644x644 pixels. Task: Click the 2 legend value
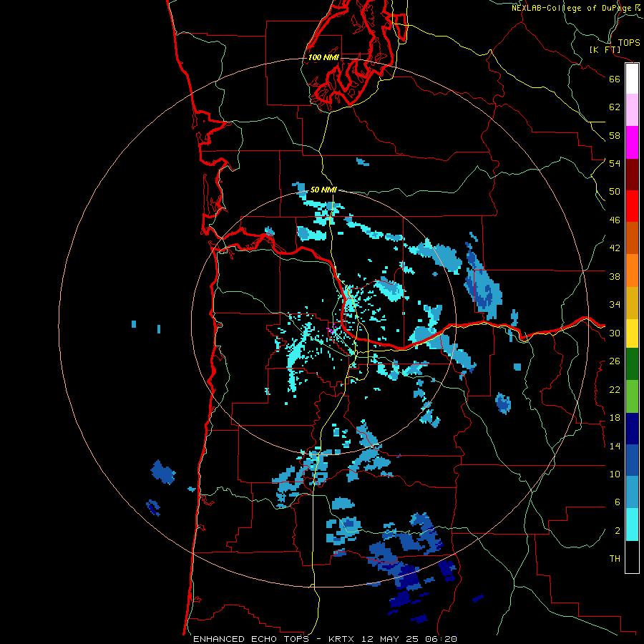[618, 531]
